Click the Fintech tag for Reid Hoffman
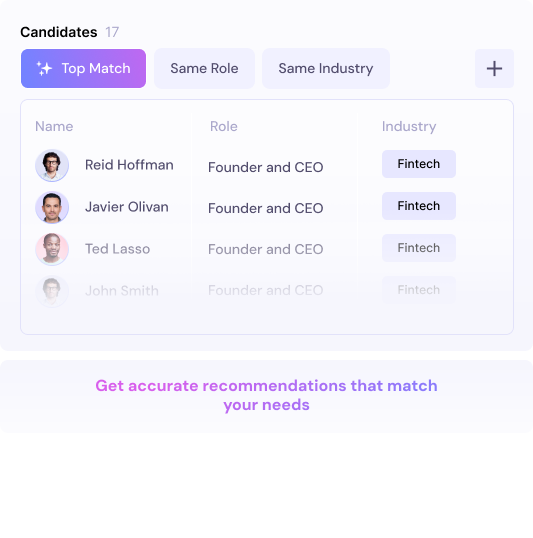This screenshot has width=533, height=538. (x=419, y=164)
